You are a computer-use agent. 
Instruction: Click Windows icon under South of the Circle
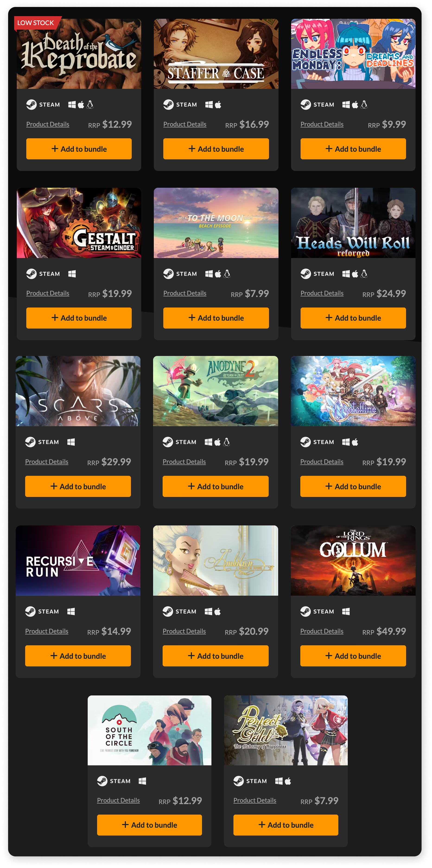click(143, 781)
